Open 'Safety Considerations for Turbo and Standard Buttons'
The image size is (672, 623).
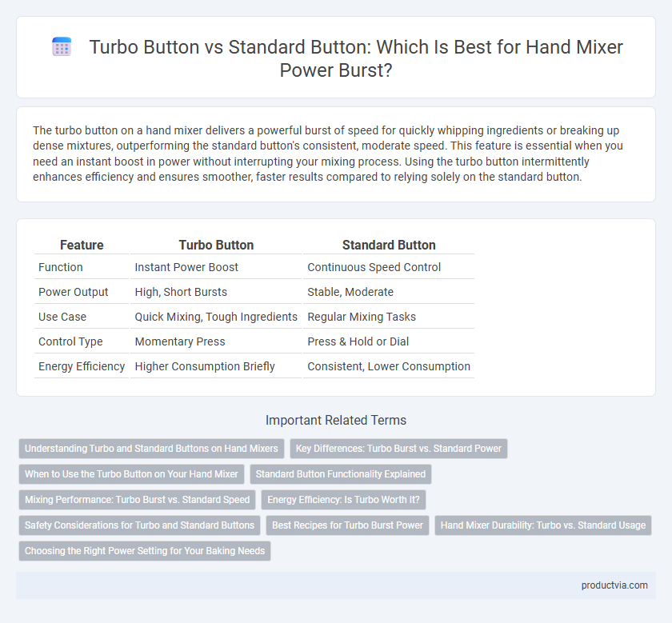click(x=139, y=525)
